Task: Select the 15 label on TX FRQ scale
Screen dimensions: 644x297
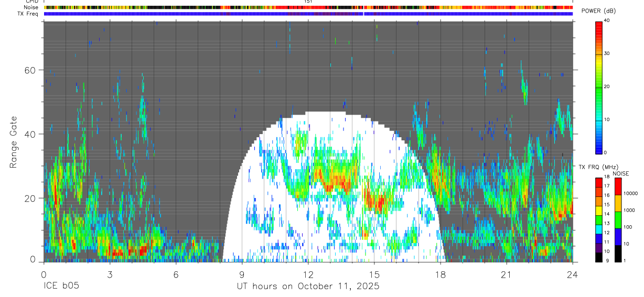Action: click(607, 205)
